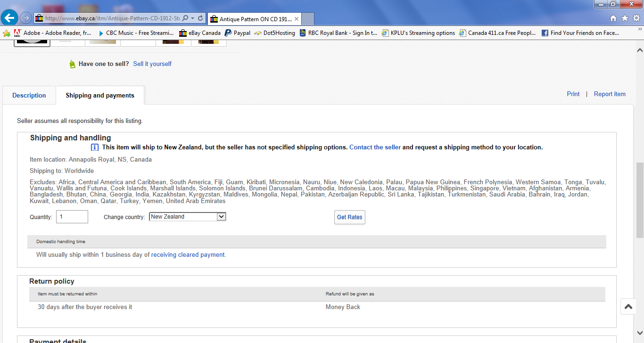Open the receiving cleared payment link

(x=188, y=254)
